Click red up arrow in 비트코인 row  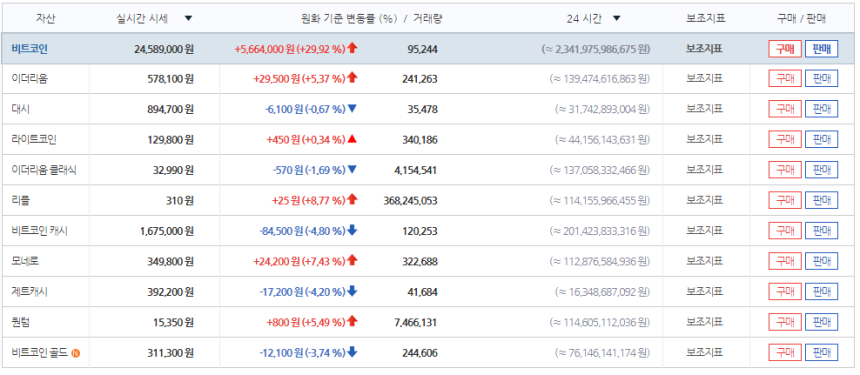click(352, 48)
